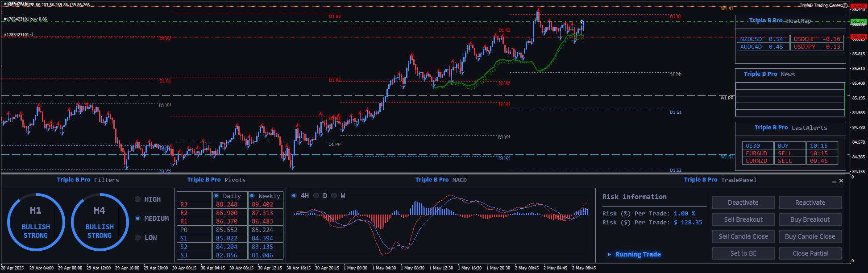Switch MACD to the D timeframe
868x273 pixels.
click(x=316, y=196)
